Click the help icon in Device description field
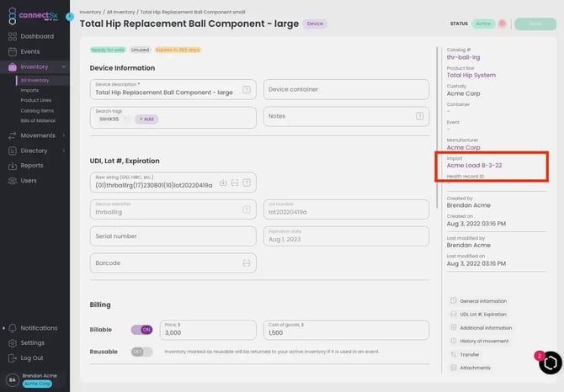Image resolution: width=564 pixels, height=392 pixels. [x=246, y=90]
